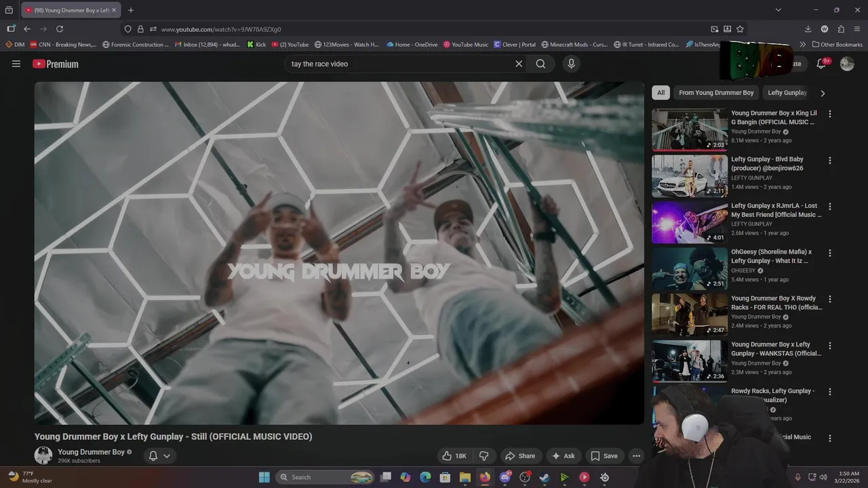Image resolution: width=868 pixels, height=488 pixels.
Task: Bookmark this page with the star icon
Action: [x=740, y=29]
